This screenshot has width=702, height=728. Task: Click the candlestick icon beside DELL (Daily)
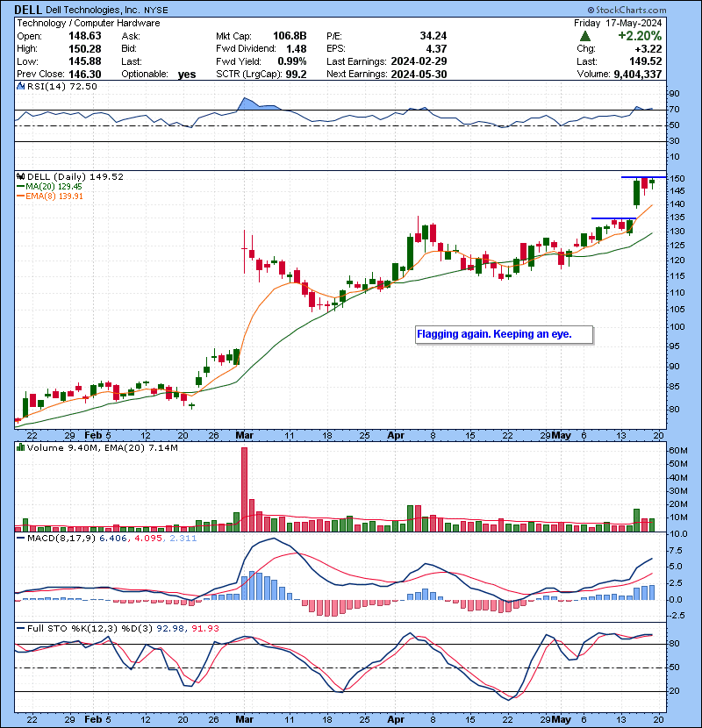[x=20, y=177]
